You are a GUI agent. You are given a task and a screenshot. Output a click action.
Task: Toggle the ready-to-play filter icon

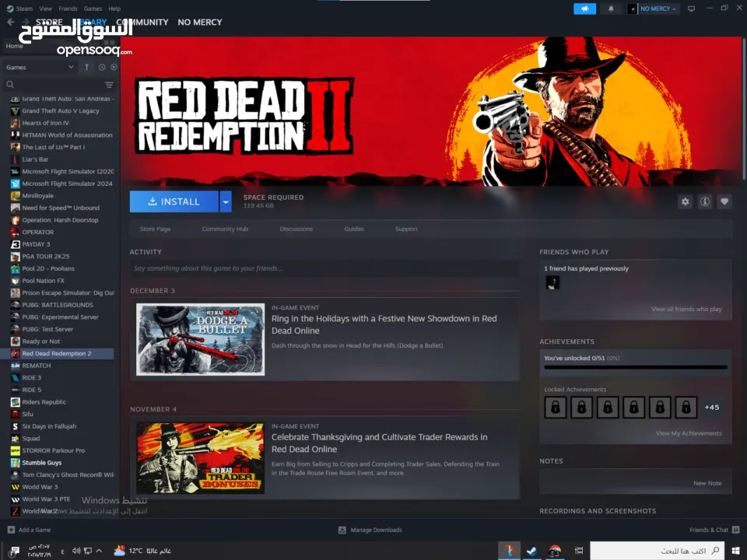point(114,68)
